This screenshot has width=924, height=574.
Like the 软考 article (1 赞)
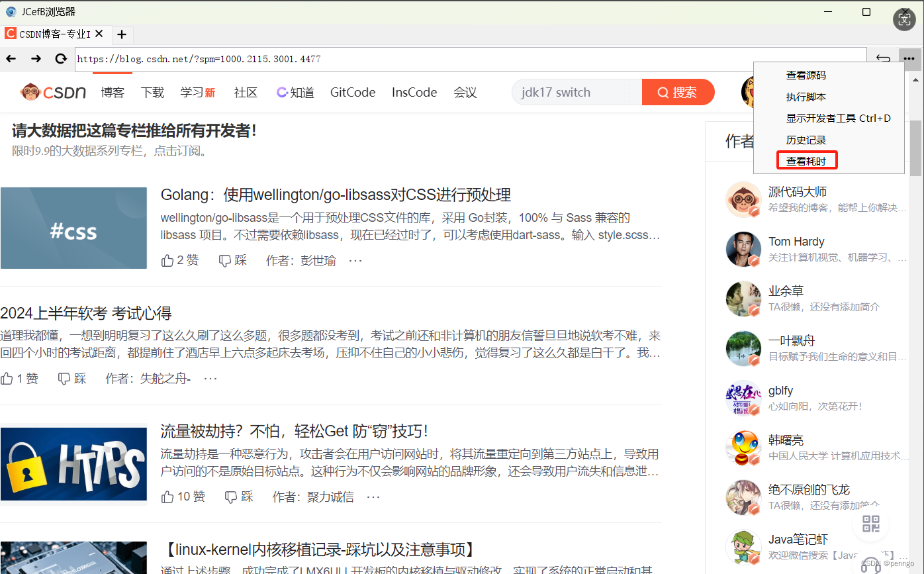pos(20,378)
